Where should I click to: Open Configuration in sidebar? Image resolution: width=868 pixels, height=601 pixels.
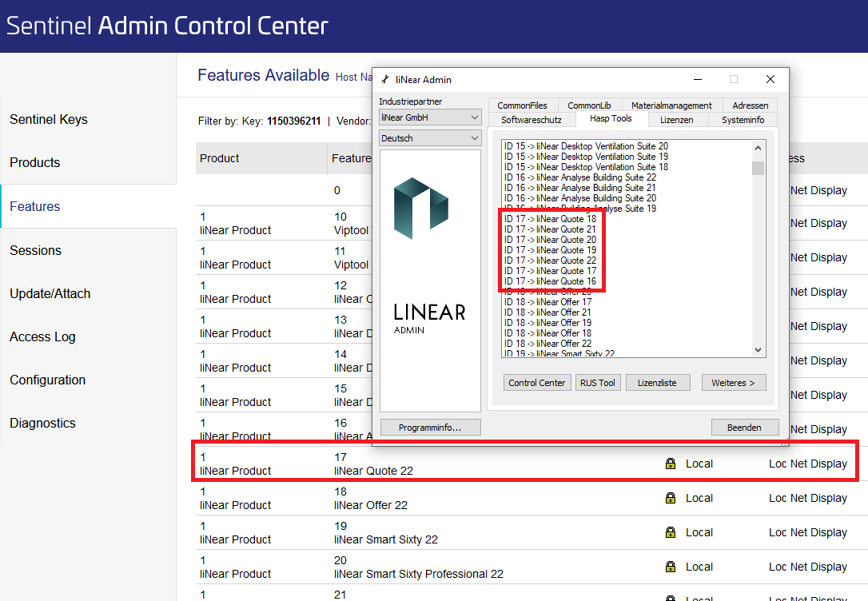click(x=48, y=380)
